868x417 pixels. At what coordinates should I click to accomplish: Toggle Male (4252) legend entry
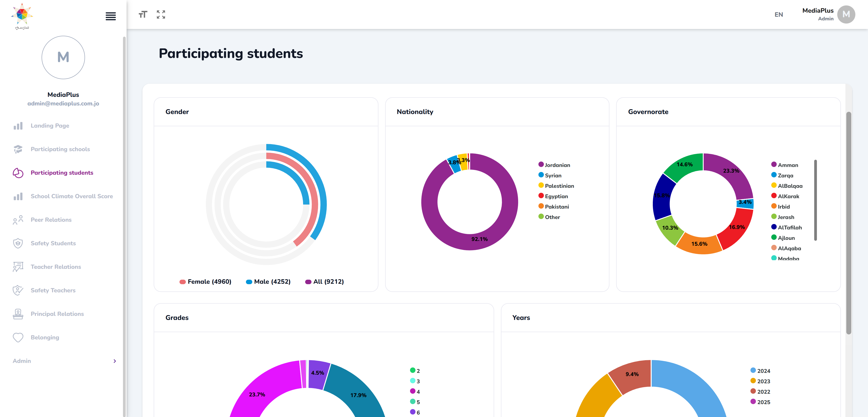click(268, 282)
